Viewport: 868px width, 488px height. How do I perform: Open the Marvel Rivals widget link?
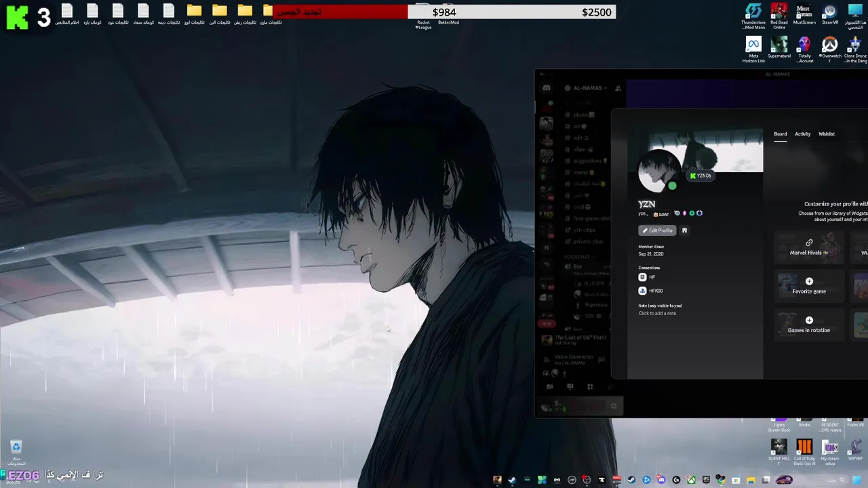[809, 247]
